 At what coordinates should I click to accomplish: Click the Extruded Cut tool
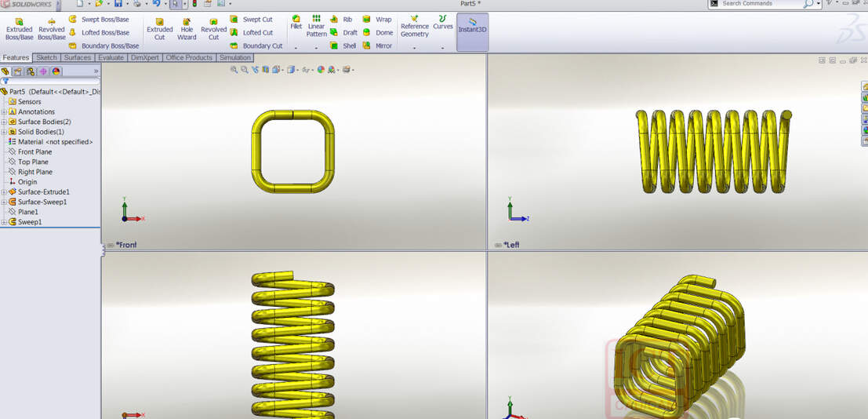pos(159,29)
